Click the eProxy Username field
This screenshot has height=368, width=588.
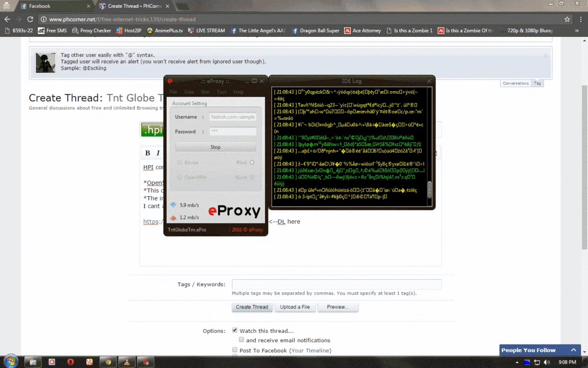tap(233, 117)
